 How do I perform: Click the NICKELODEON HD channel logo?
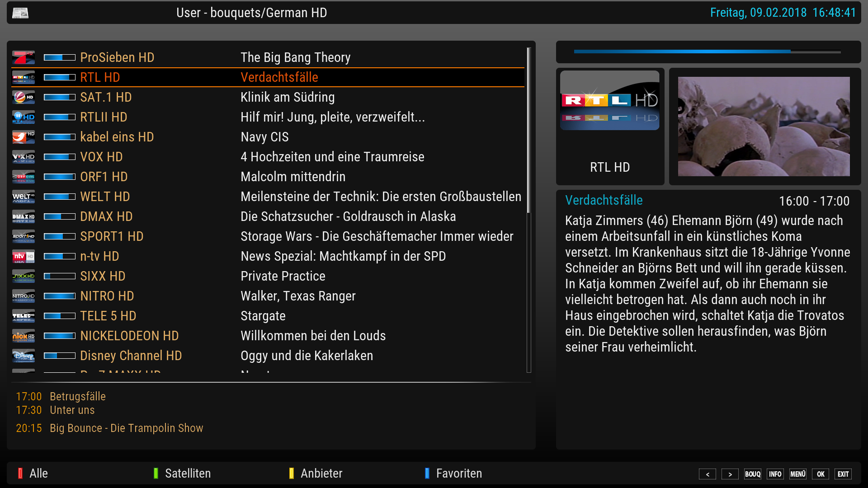pos(23,336)
